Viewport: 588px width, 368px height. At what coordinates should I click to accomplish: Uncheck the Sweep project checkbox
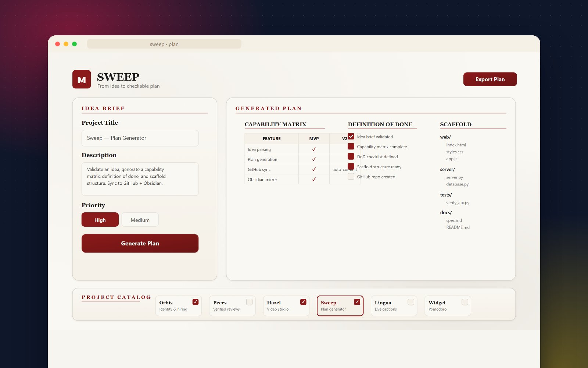pos(357,302)
